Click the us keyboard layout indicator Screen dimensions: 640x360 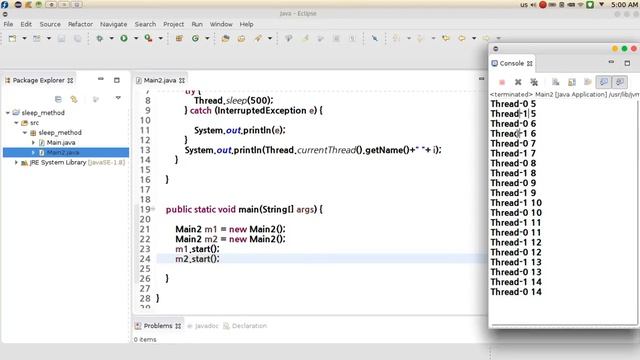pyautogui.click(x=524, y=5)
